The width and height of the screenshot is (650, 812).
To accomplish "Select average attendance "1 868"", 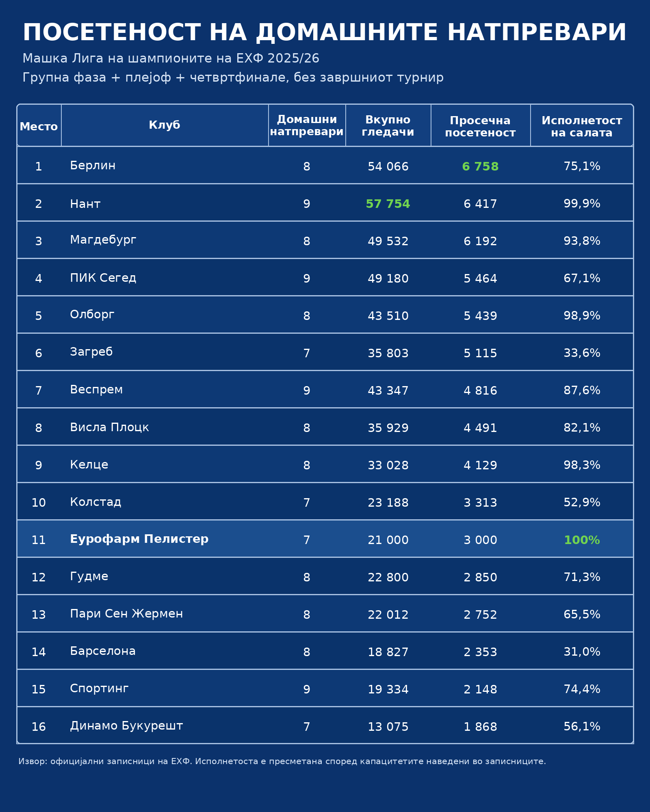I will pyautogui.click(x=480, y=727).
